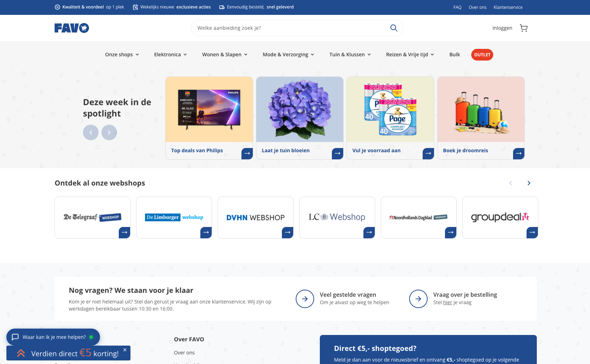Open LC Webshop logo

(x=337, y=217)
